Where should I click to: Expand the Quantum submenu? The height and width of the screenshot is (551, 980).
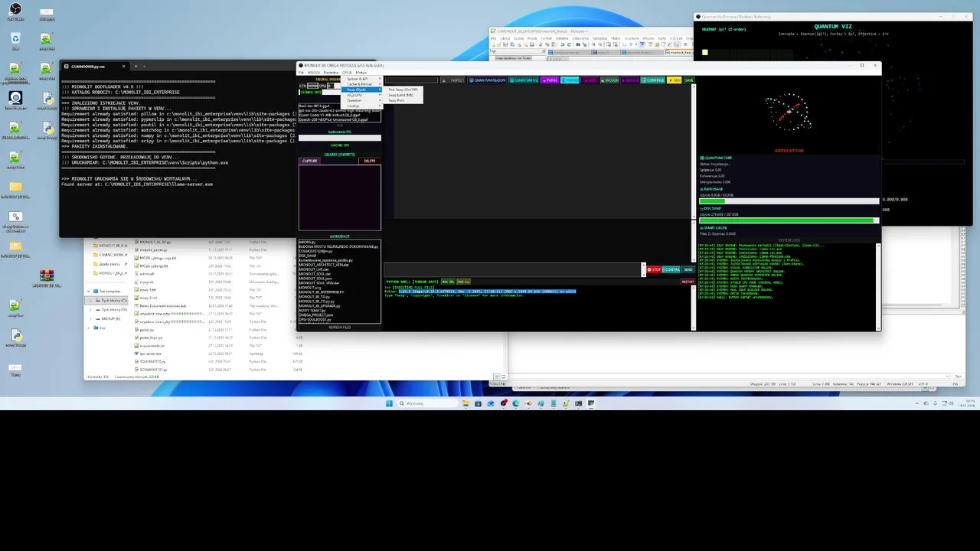[x=362, y=100]
